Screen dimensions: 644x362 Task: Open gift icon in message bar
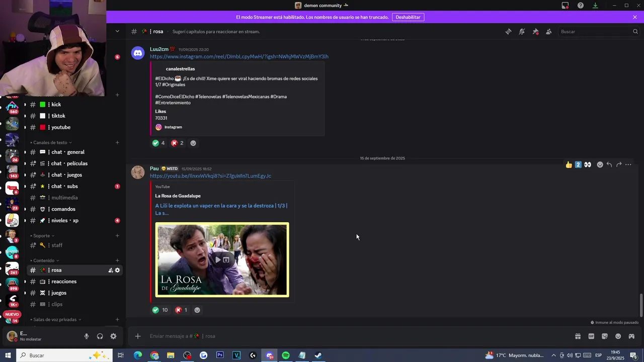(578, 336)
